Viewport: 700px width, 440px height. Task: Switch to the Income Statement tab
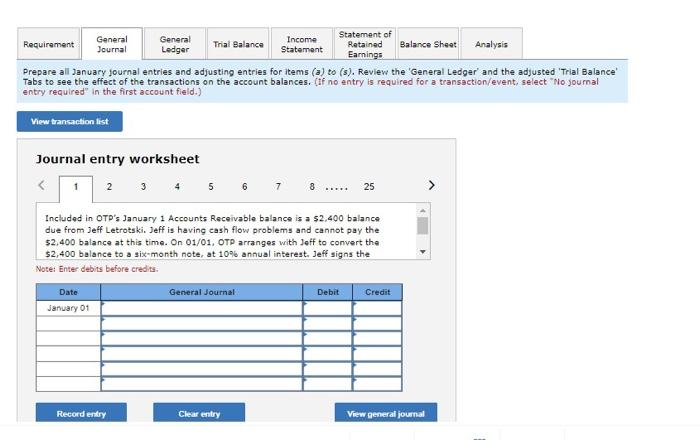[x=302, y=44]
